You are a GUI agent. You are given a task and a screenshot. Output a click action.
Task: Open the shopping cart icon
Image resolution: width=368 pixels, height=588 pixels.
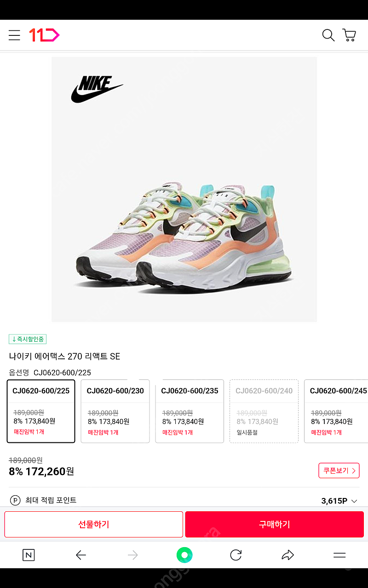(x=349, y=35)
